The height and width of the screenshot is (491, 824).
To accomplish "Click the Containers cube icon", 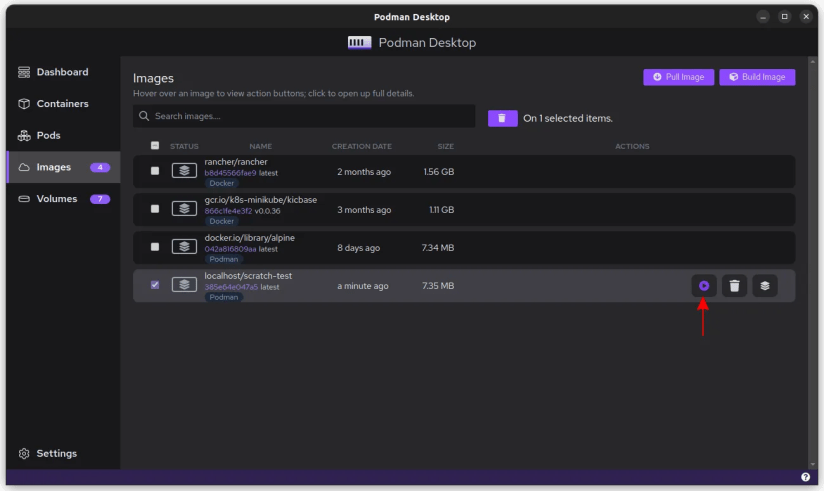I will pos(24,104).
